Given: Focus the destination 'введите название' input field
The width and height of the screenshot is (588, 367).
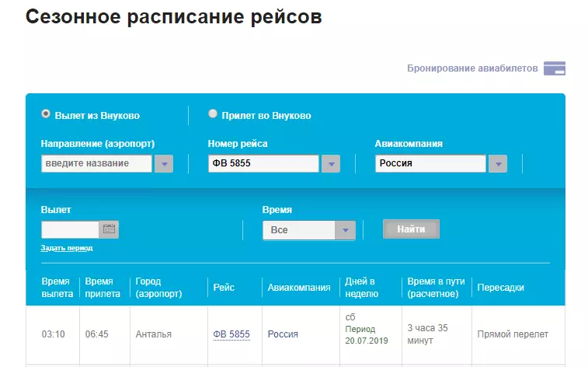Looking at the screenshot, I should click(97, 163).
